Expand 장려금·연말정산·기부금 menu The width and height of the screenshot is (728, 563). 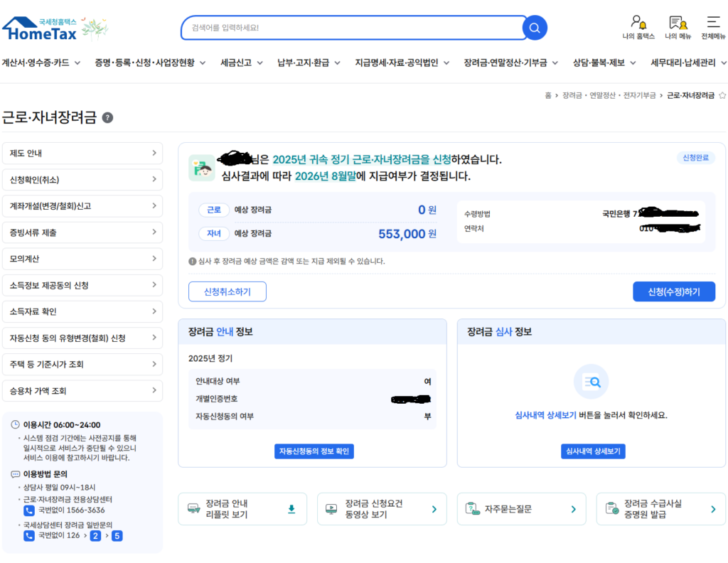tap(510, 63)
